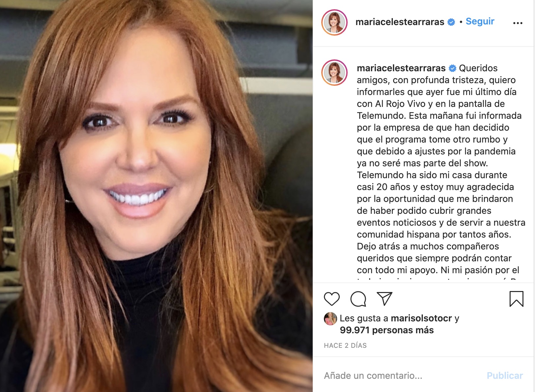Screen dimensions: 535x392
Task: Click the mariacelestearraras username in header
Action: [400, 22]
